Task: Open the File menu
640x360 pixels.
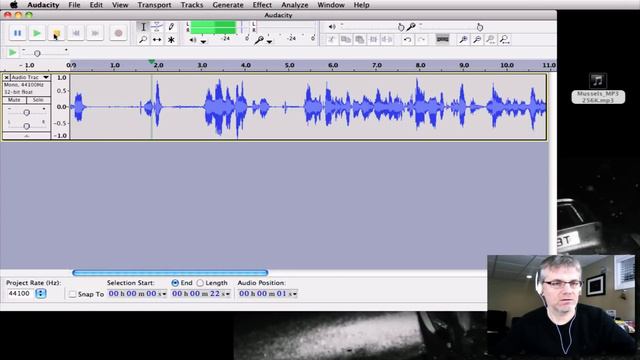Action: (74, 5)
